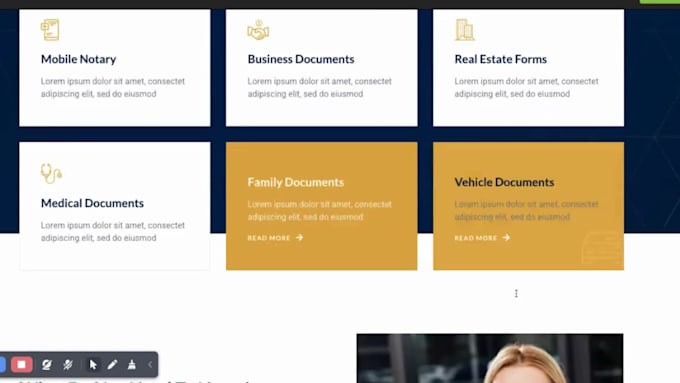Click the Mobile Notary phone icon
The height and width of the screenshot is (383, 680).
click(x=50, y=30)
